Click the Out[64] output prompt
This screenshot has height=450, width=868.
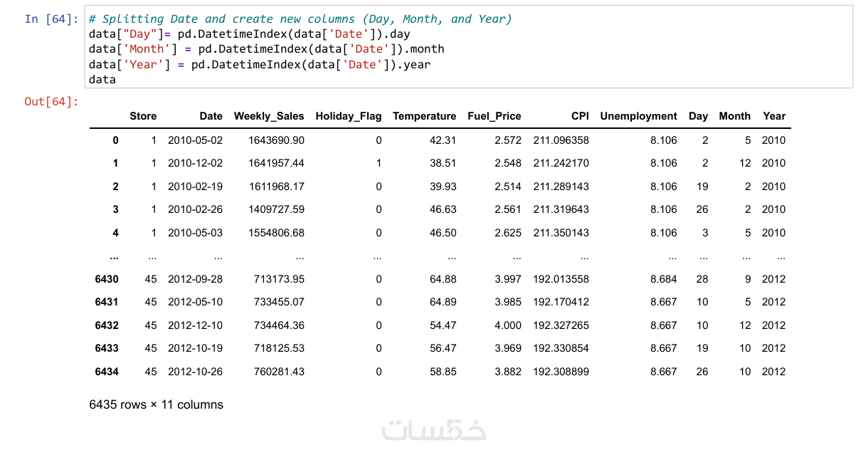pos(51,102)
